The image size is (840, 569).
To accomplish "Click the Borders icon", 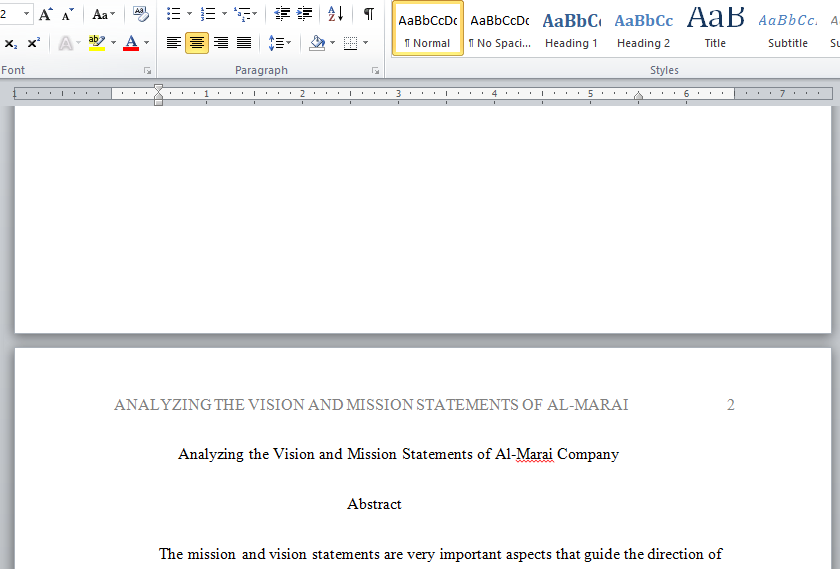I will pos(350,43).
